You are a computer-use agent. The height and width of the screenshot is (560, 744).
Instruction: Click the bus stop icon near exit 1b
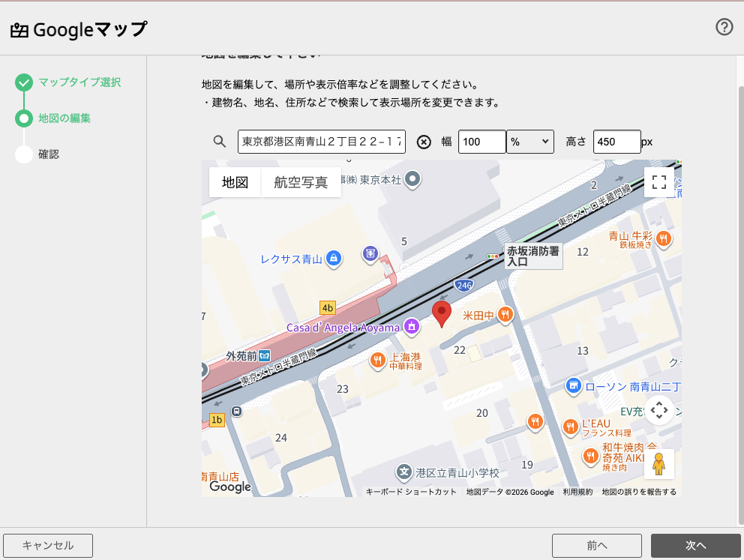click(236, 411)
